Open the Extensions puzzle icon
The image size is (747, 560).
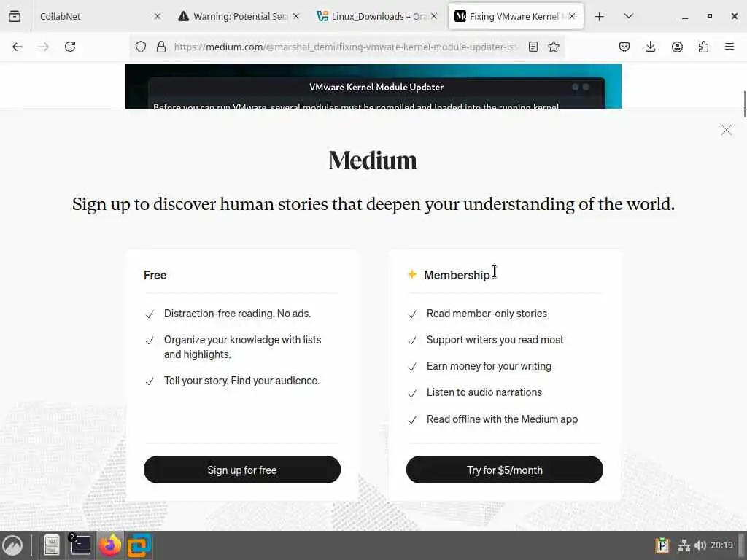pos(703,47)
